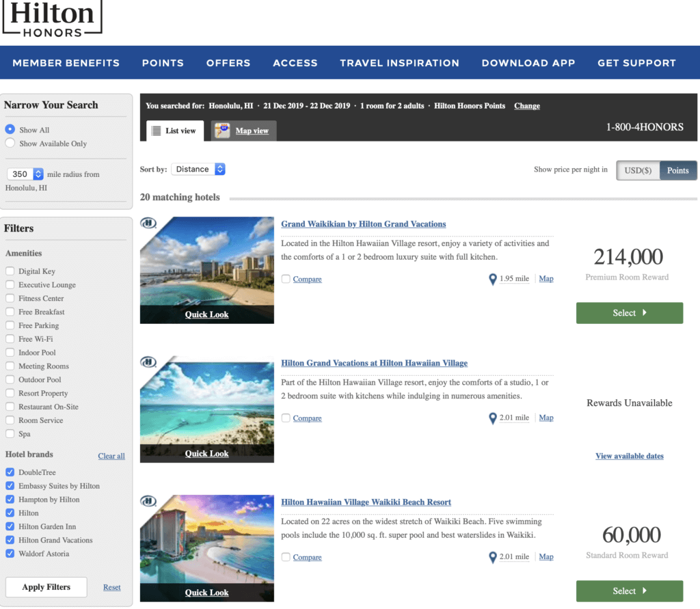The image size is (700, 609).
Task: Click the Hilton Honors logo
Action: [52, 18]
